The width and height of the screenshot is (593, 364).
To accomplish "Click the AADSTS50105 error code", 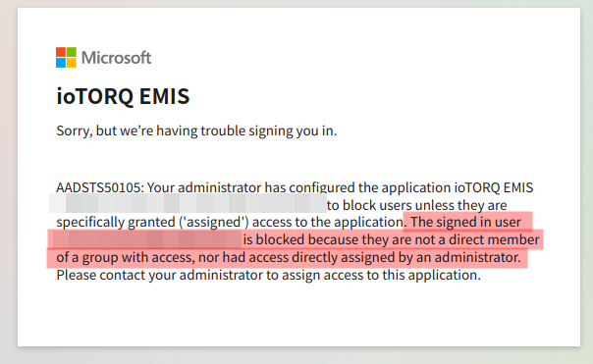I will tap(98, 187).
